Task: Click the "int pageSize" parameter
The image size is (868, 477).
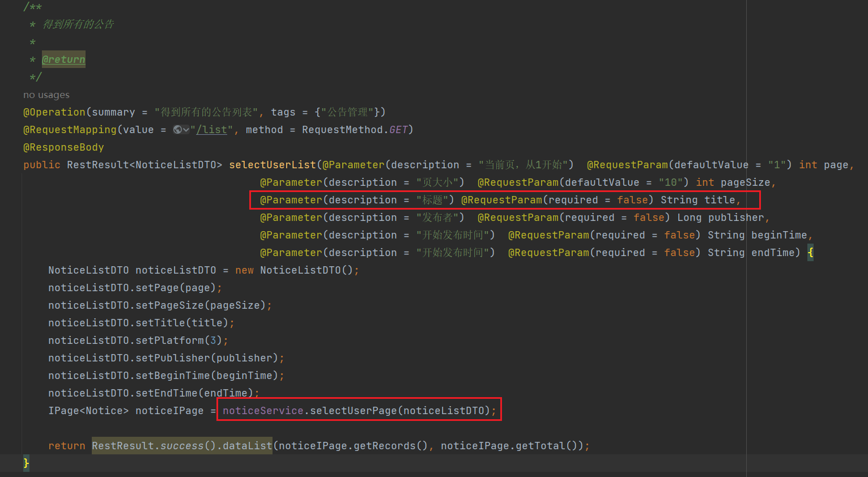Action: (733, 182)
